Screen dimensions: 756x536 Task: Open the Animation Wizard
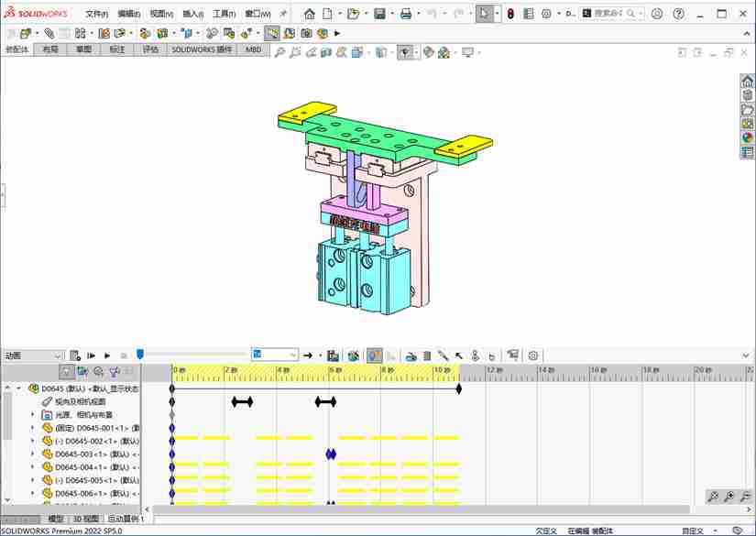(x=354, y=356)
